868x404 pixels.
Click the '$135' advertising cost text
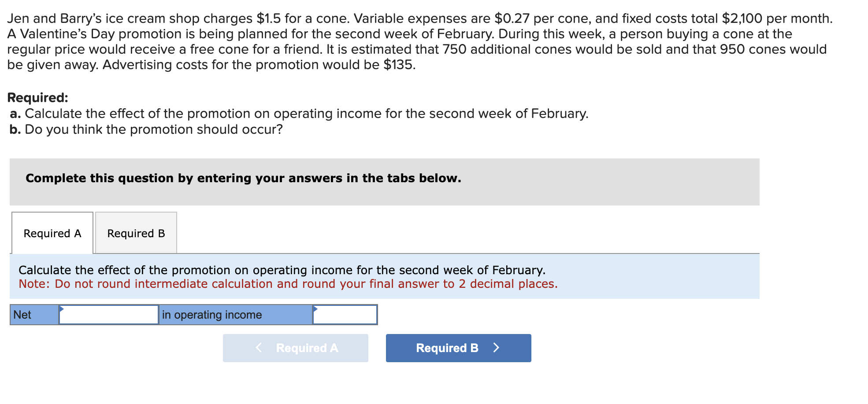pyautogui.click(x=398, y=65)
